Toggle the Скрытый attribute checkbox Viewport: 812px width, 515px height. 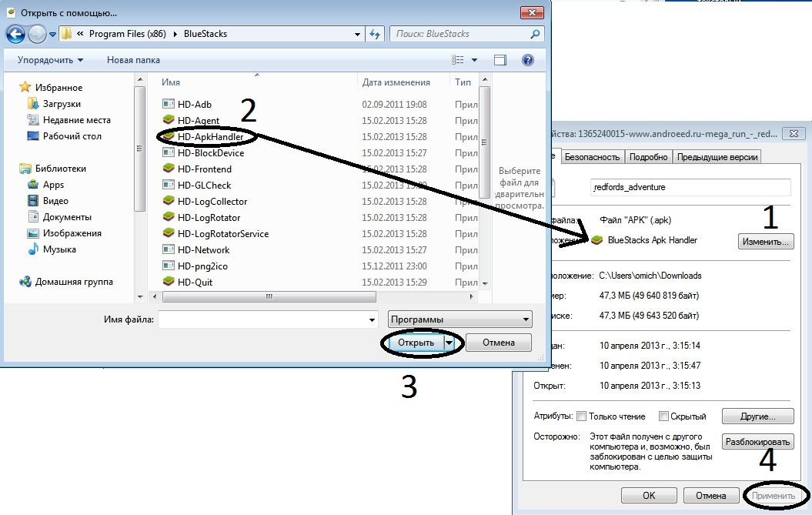pos(663,416)
